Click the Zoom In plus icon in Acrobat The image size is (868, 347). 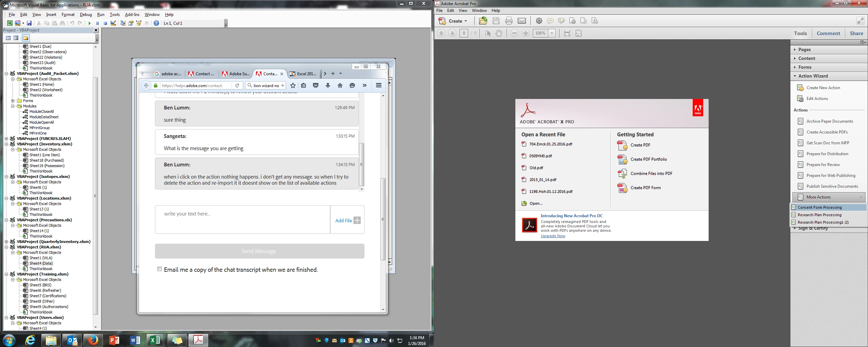pos(526,33)
